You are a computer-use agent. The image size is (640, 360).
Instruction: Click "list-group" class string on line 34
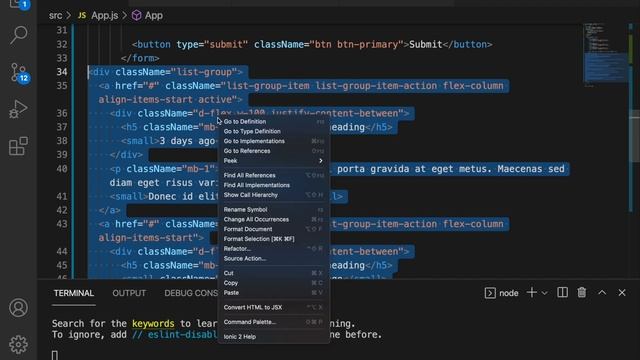[x=204, y=72]
